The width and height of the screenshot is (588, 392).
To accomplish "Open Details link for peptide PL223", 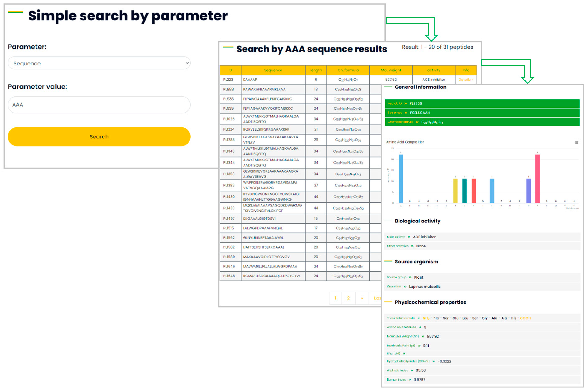I will pos(466,80).
